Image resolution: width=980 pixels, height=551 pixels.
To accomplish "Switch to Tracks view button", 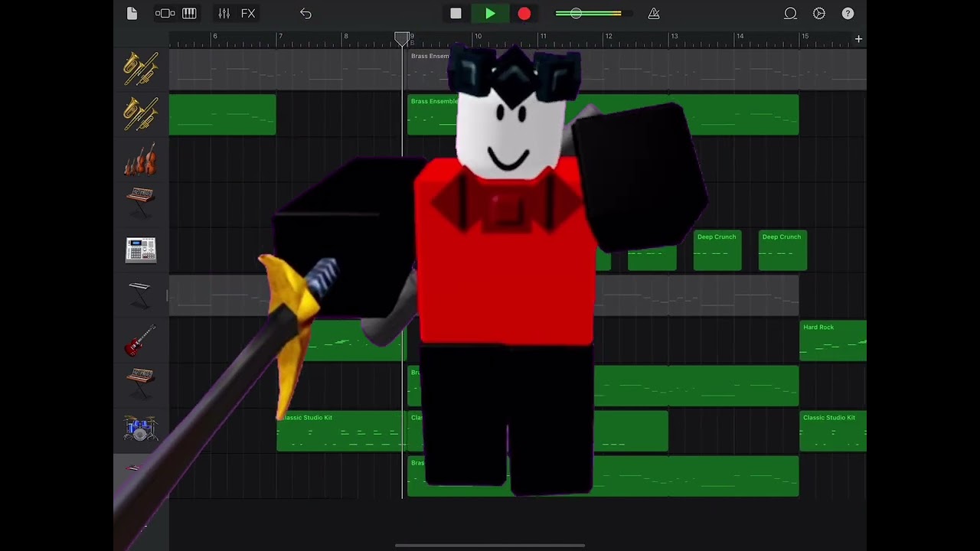I will [165, 14].
